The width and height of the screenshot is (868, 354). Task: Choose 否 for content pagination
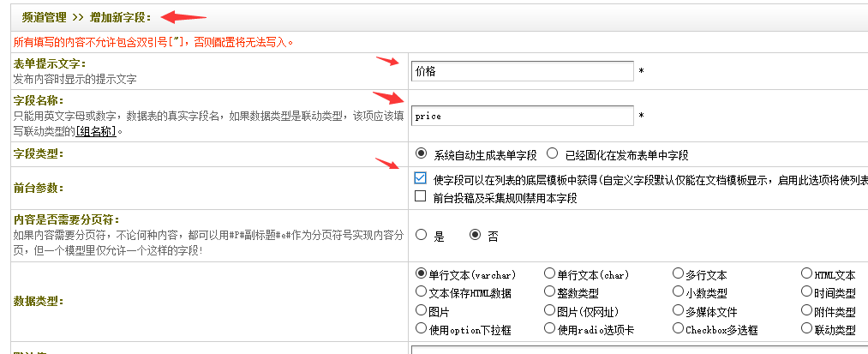pos(475,234)
